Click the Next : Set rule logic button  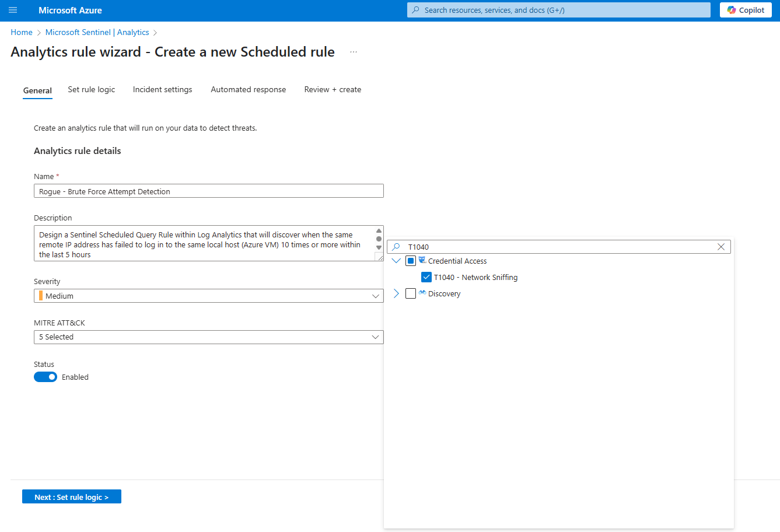72,496
